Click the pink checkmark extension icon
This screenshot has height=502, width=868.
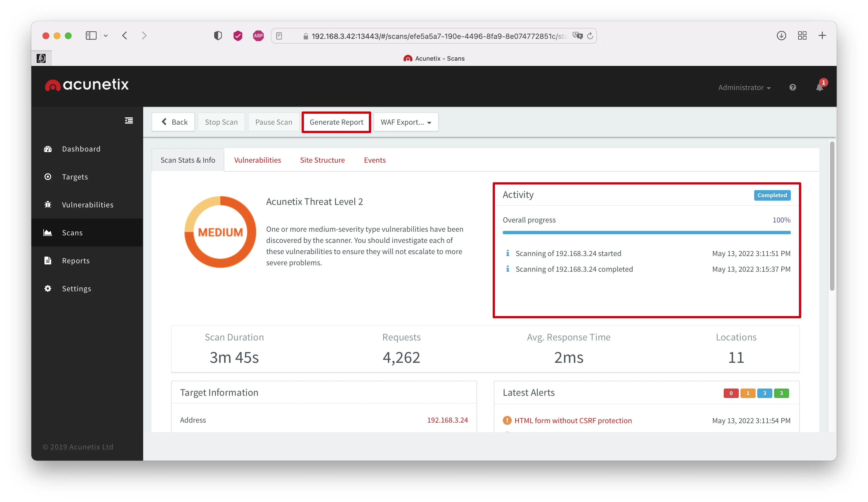(x=238, y=35)
